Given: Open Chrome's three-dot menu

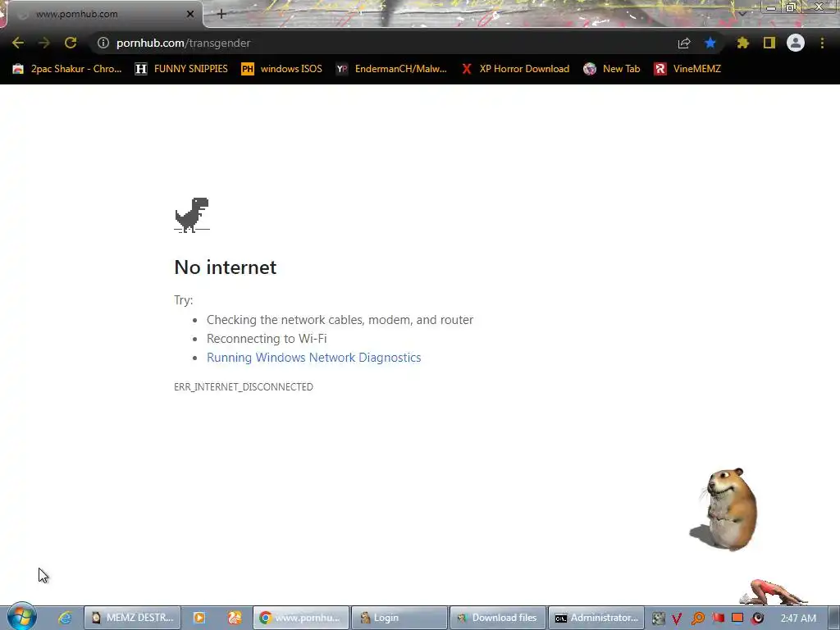Looking at the screenshot, I should point(822,43).
